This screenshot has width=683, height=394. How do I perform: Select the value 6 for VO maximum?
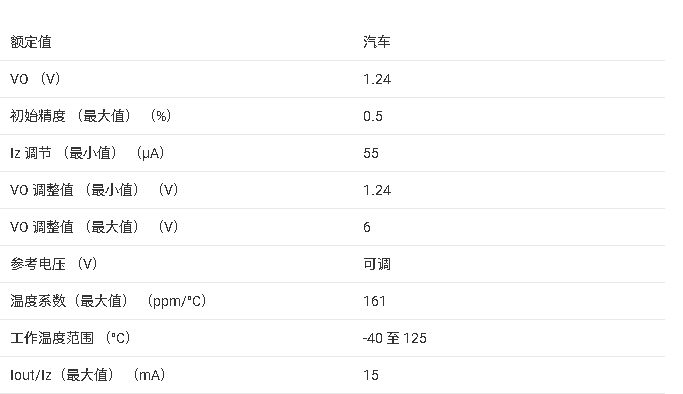(367, 227)
